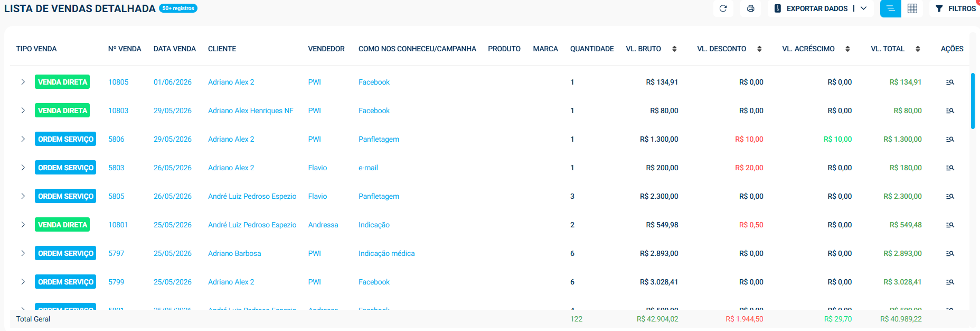Image resolution: width=980 pixels, height=331 pixels.
Task: View details icon for sale 10803
Action: (950, 111)
